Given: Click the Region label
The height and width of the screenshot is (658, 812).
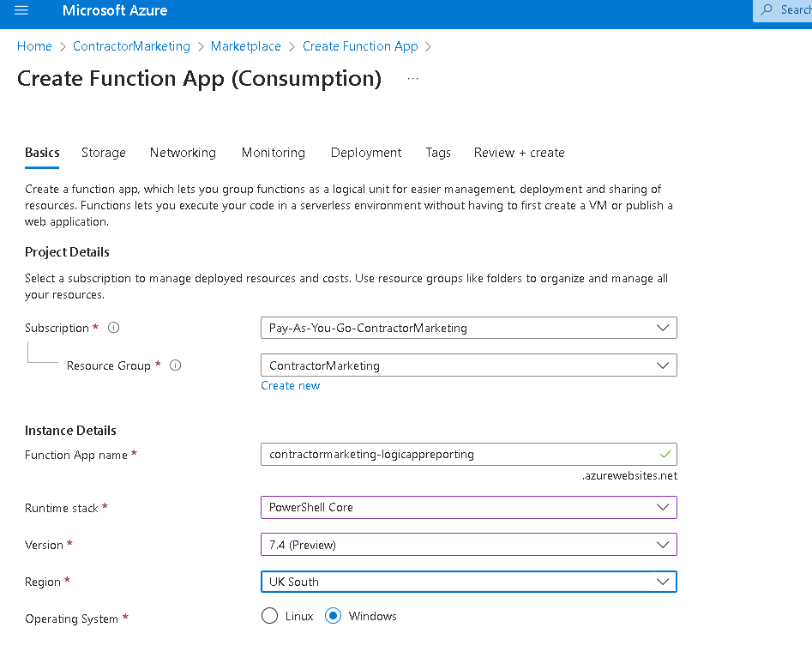Looking at the screenshot, I should coord(43,583).
